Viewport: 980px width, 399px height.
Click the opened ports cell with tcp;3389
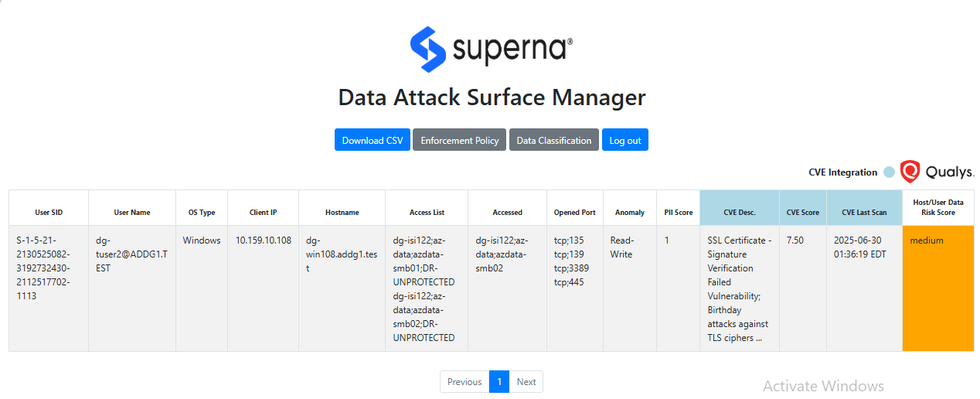(575, 288)
